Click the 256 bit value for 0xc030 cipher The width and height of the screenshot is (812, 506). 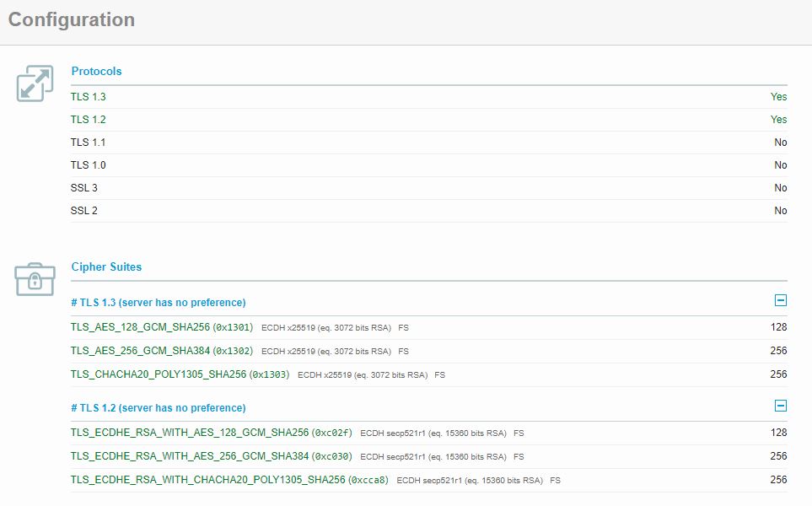(x=778, y=456)
